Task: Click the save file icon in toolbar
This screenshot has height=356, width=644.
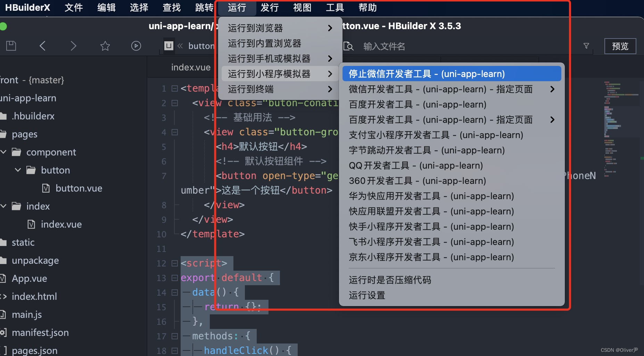Action: [11, 46]
